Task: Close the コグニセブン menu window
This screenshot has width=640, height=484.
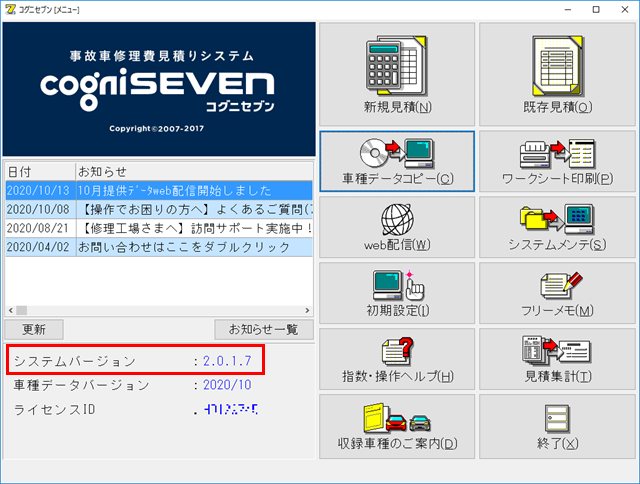Action: tap(625, 9)
